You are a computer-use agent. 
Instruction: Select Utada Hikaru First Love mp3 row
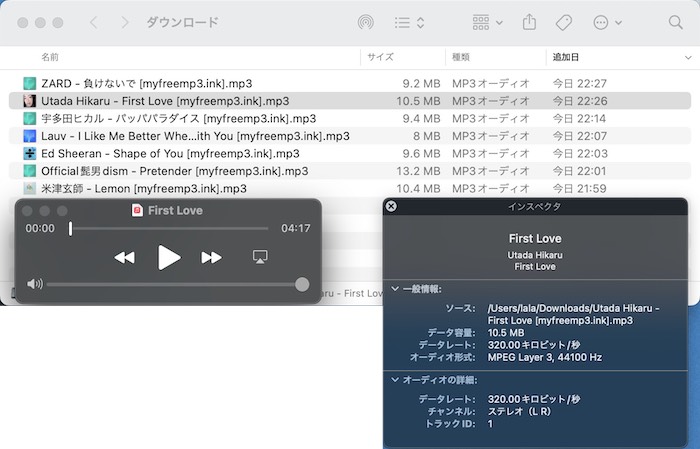click(x=350, y=101)
